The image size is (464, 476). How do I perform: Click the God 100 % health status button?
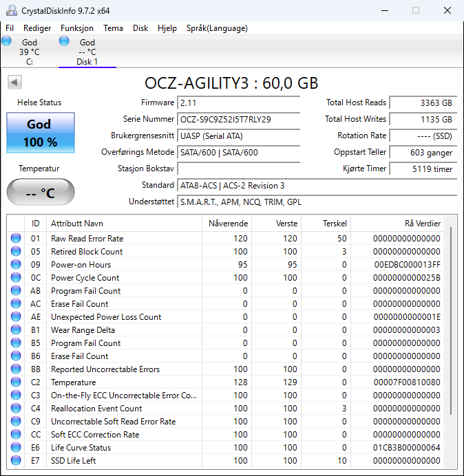41,133
